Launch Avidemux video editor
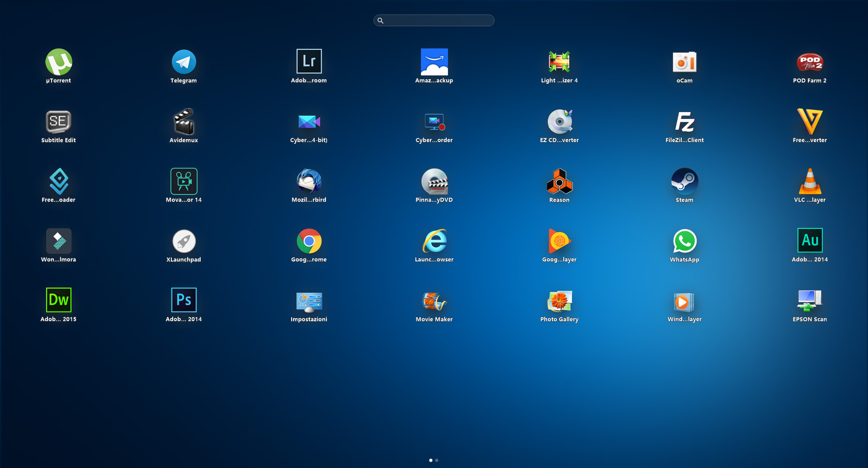 (x=184, y=122)
